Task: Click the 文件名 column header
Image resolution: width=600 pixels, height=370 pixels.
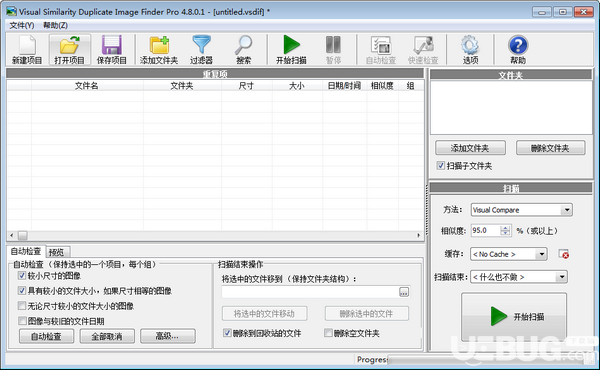Action: point(87,86)
